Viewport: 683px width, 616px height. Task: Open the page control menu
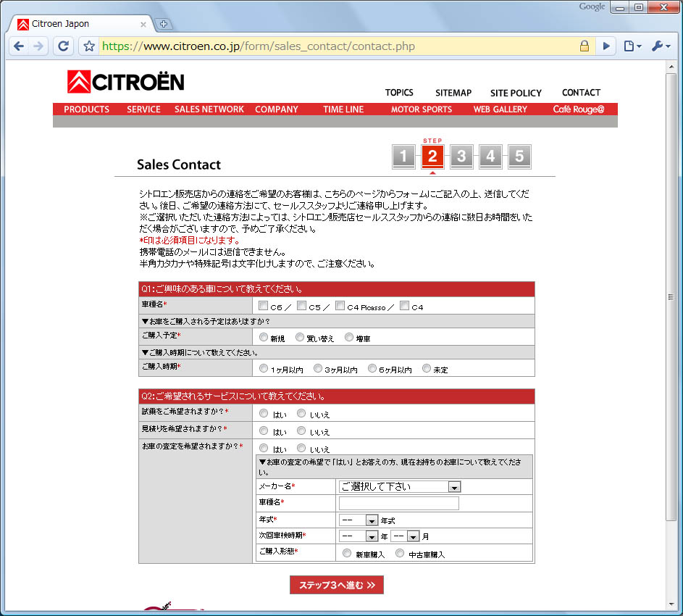coord(632,46)
